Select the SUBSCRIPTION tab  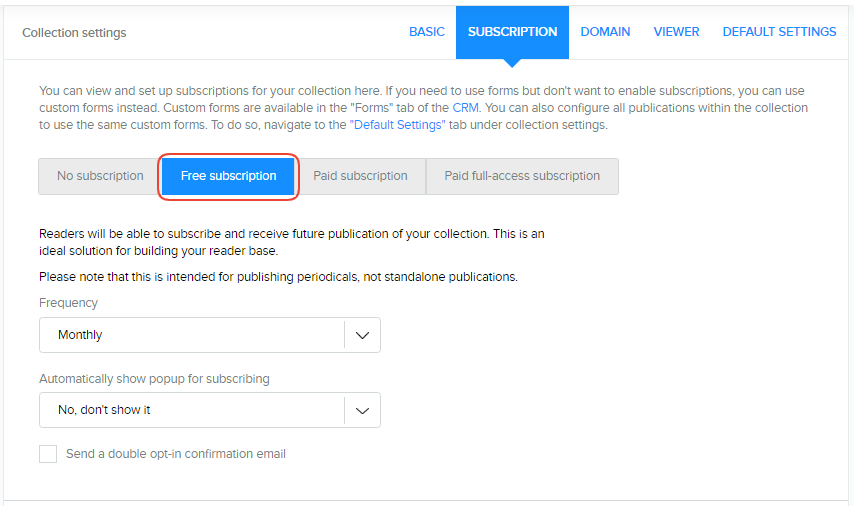click(512, 32)
